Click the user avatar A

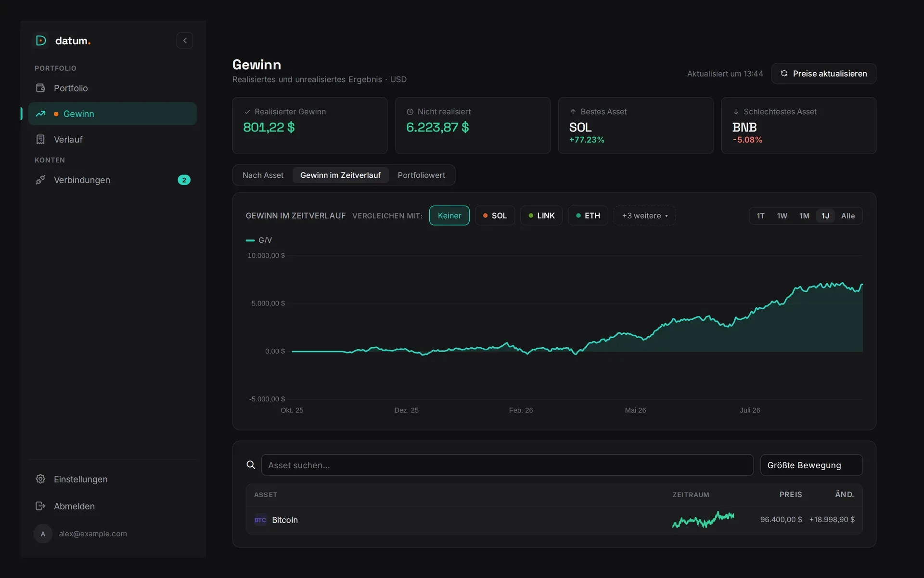43,534
